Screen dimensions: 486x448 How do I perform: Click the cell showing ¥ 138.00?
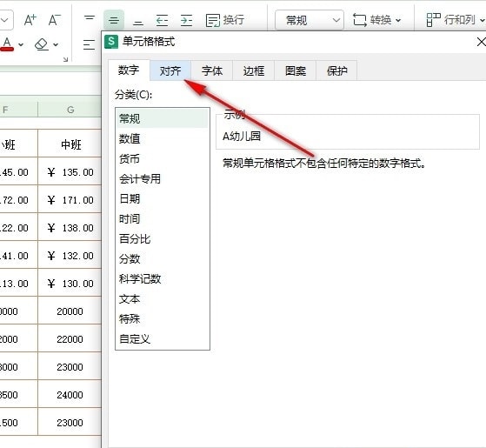tap(70, 228)
